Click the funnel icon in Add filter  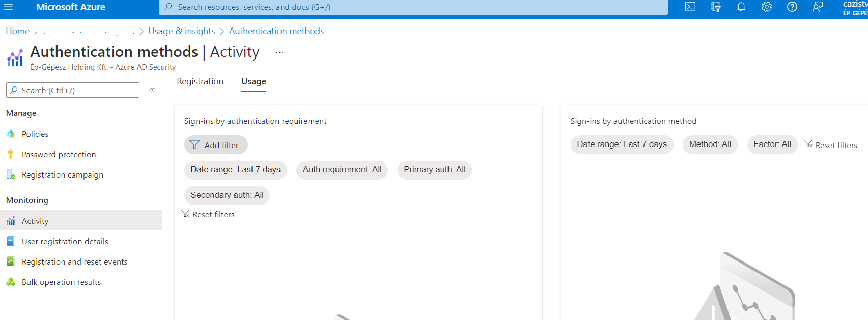coord(194,145)
